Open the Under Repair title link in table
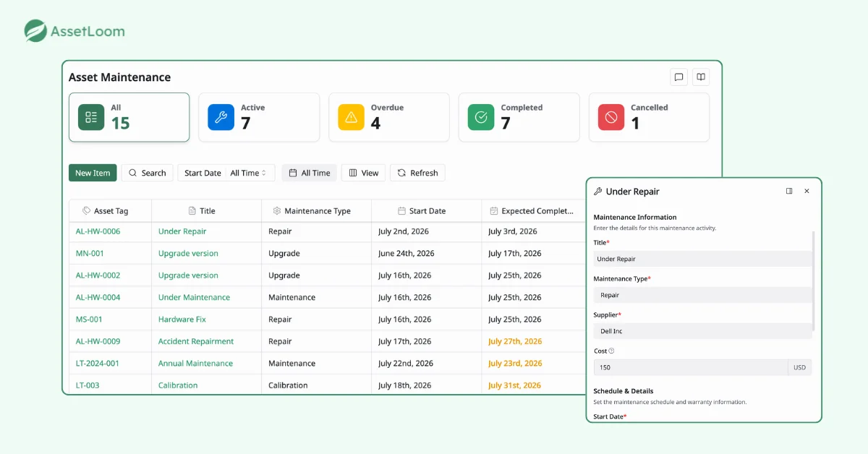 click(x=182, y=231)
